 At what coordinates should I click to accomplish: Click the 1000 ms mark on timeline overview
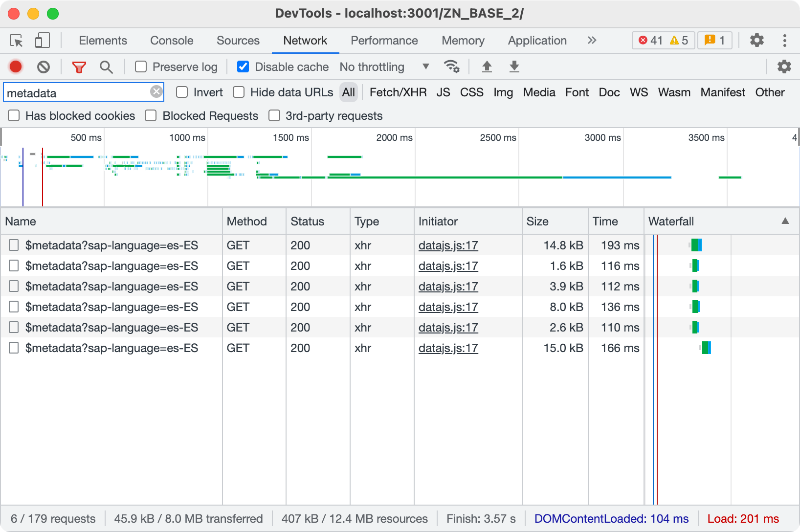[187, 138]
